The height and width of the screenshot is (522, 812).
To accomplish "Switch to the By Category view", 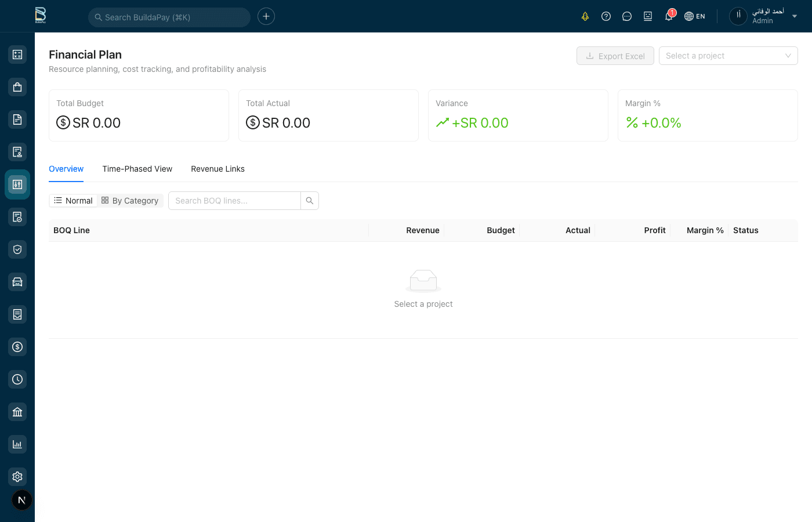I will click(x=130, y=200).
